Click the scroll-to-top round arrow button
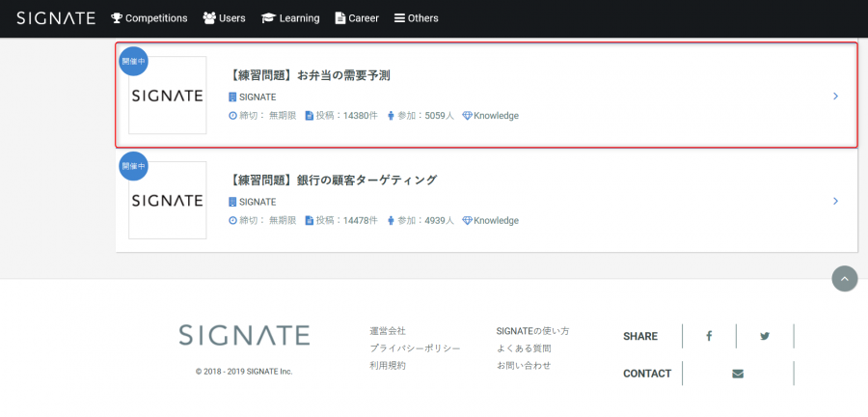Image resolution: width=868 pixels, height=417 pixels. click(845, 279)
